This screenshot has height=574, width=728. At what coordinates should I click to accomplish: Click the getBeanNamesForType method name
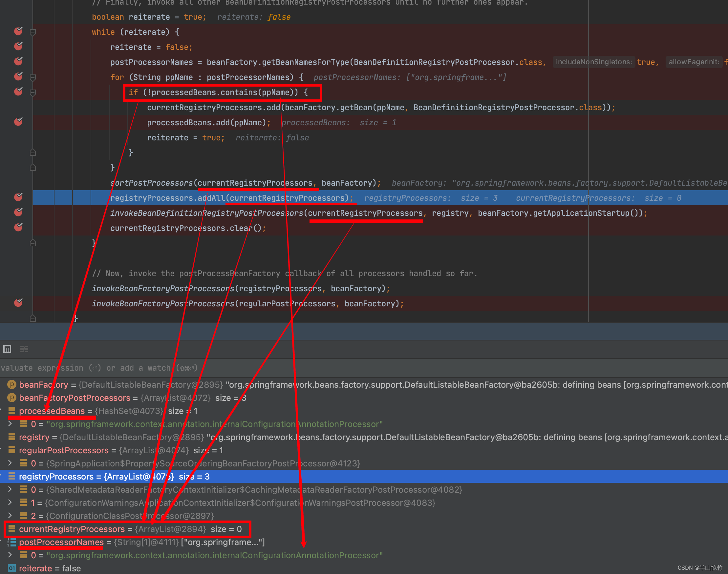tap(306, 62)
